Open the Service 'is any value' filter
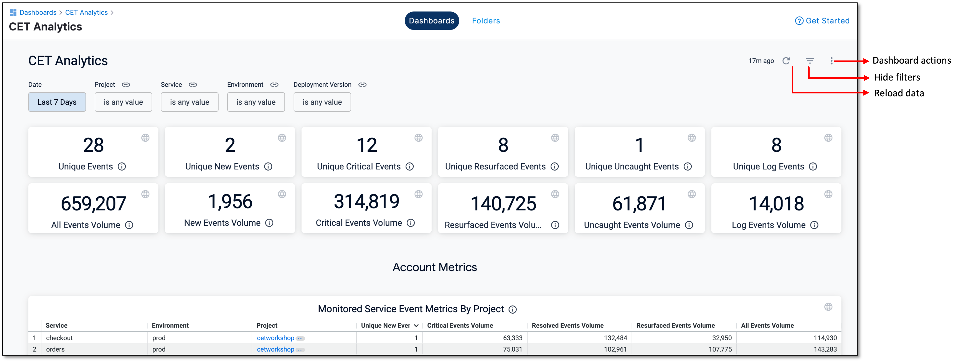The image size is (980, 362). point(190,102)
